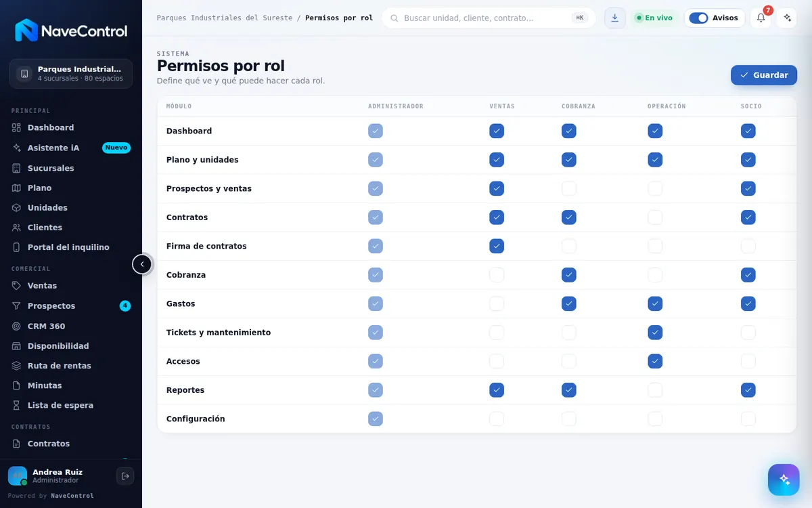Click the Parques Industriales organization icon

(24, 74)
